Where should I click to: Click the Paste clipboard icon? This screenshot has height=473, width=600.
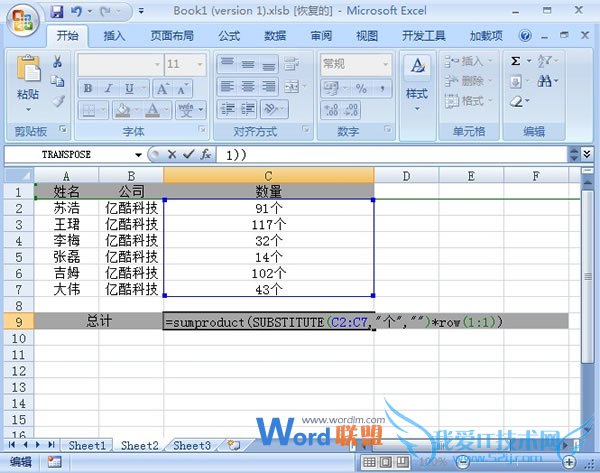pyautogui.click(x=28, y=69)
